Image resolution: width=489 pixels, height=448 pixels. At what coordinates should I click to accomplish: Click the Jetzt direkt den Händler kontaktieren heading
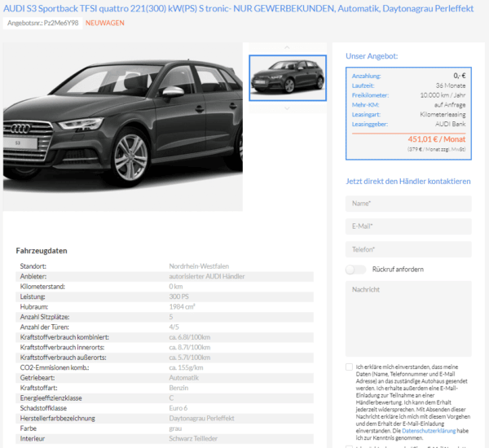click(408, 181)
